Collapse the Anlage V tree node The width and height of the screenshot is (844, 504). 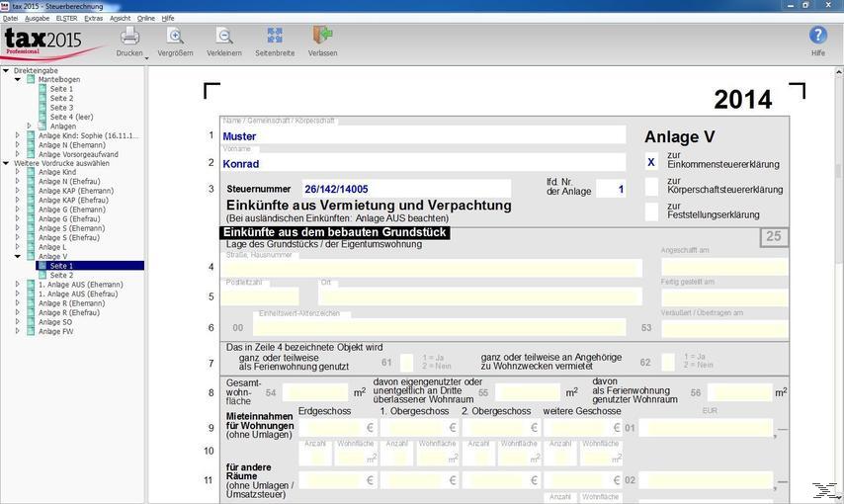coord(17,257)
